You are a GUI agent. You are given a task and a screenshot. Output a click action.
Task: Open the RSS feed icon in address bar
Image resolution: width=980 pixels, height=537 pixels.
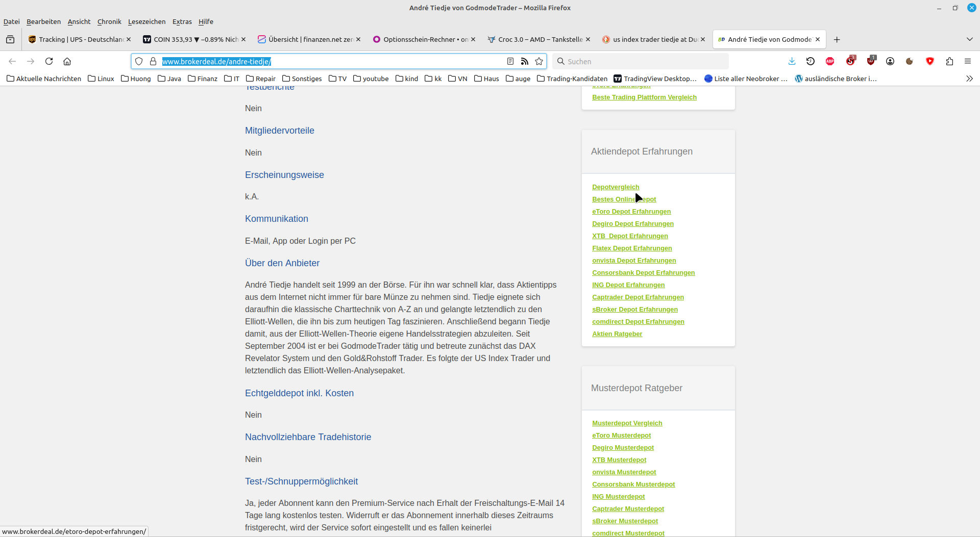(524, 61)
